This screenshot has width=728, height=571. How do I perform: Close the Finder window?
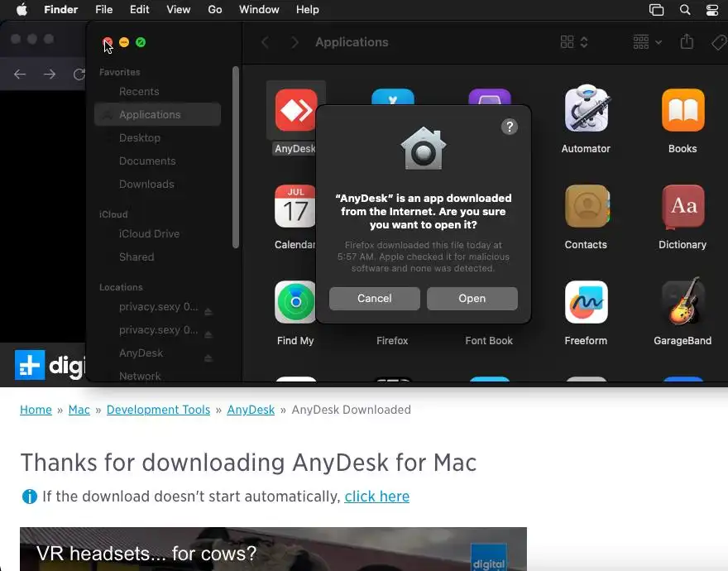[108, 42]
